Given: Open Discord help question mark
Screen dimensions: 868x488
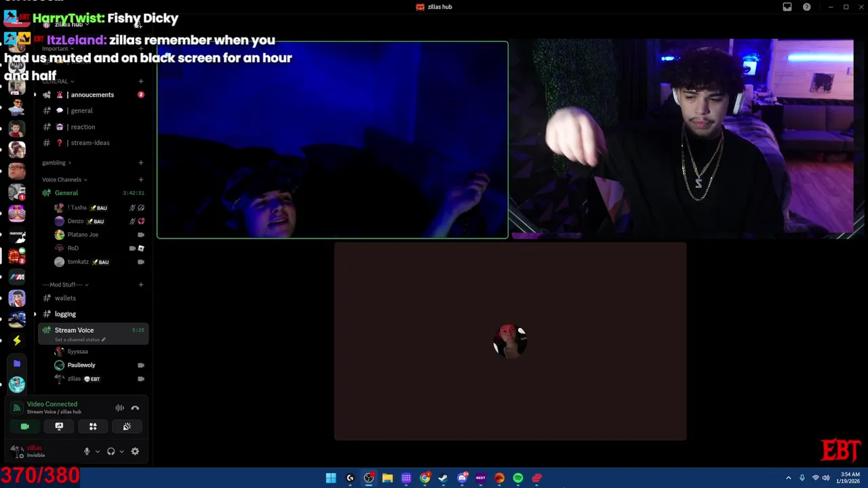Looking at the screenshot, I should (x=807, y=7).
